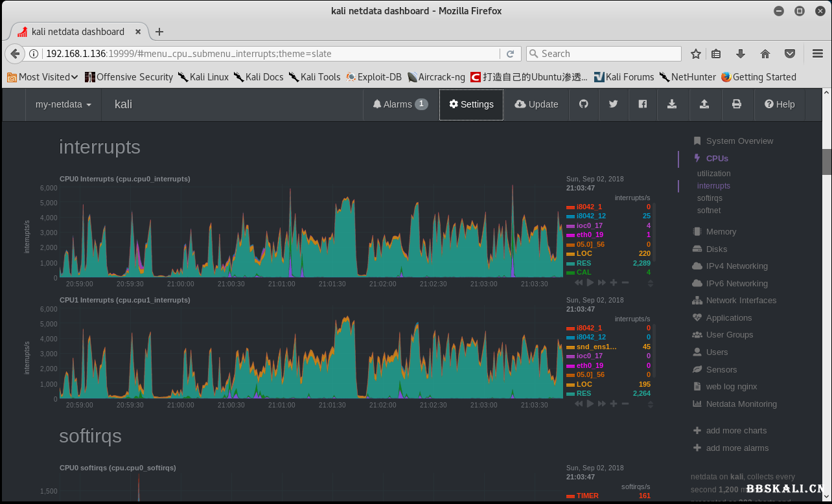The image size is (832, 504).
Task: Expand the Memory section in sidebar
Action: click(x=721, y=231)
